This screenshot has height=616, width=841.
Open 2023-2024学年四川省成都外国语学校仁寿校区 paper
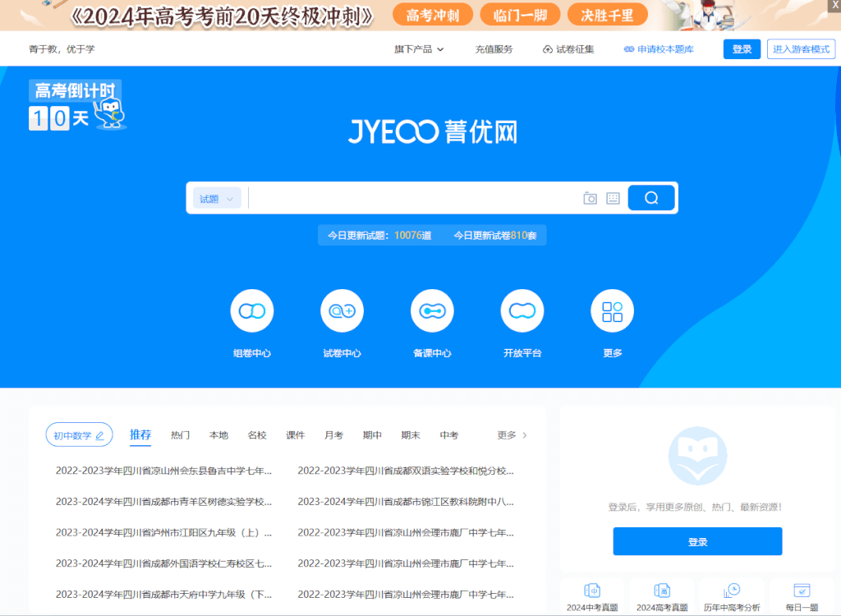163,563
